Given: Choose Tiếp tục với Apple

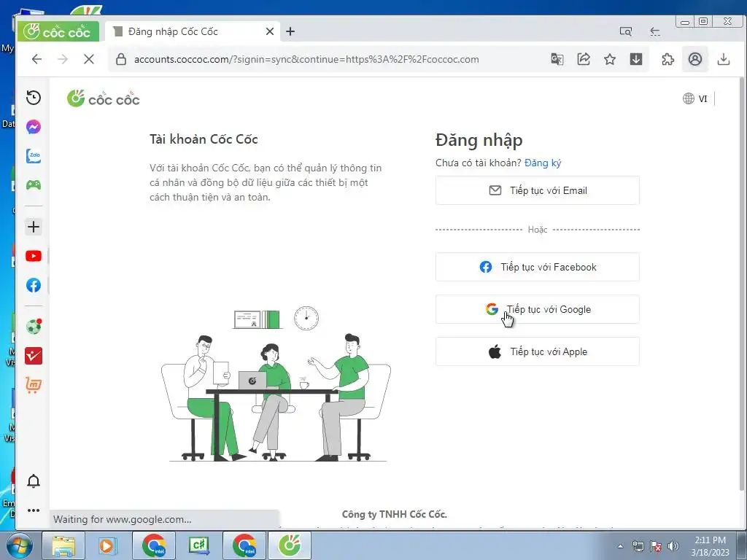Looking at the screenshot, I should click(538, 352).
